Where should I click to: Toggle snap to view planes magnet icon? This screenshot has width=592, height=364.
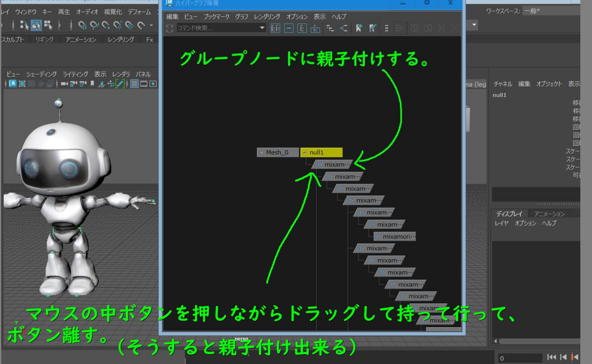[129, 26]
